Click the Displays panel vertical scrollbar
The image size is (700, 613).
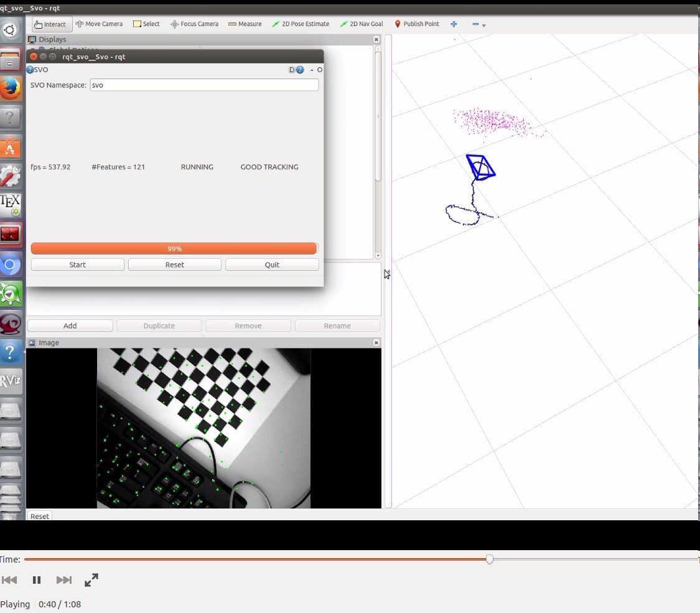pyautogui.click(x=378, y=116)
